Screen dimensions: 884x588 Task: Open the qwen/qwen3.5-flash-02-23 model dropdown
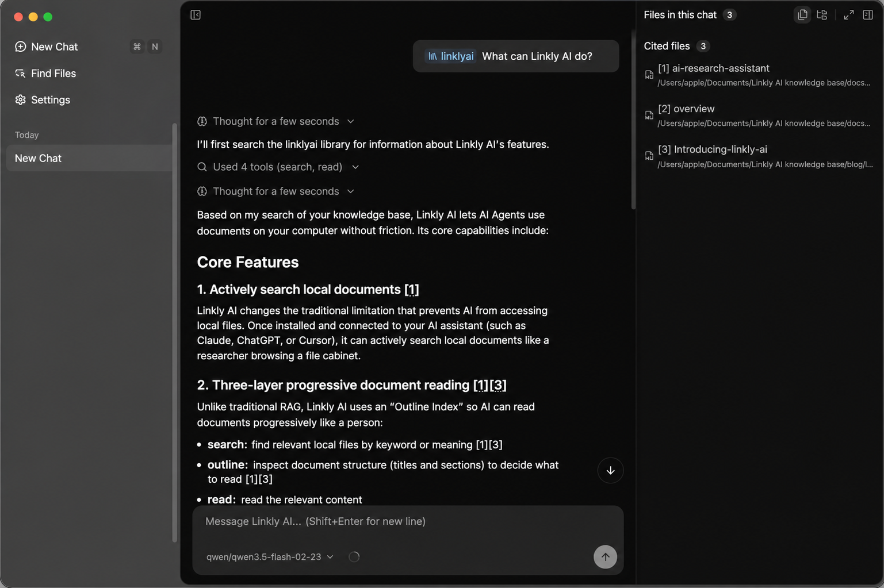[270, 557]
